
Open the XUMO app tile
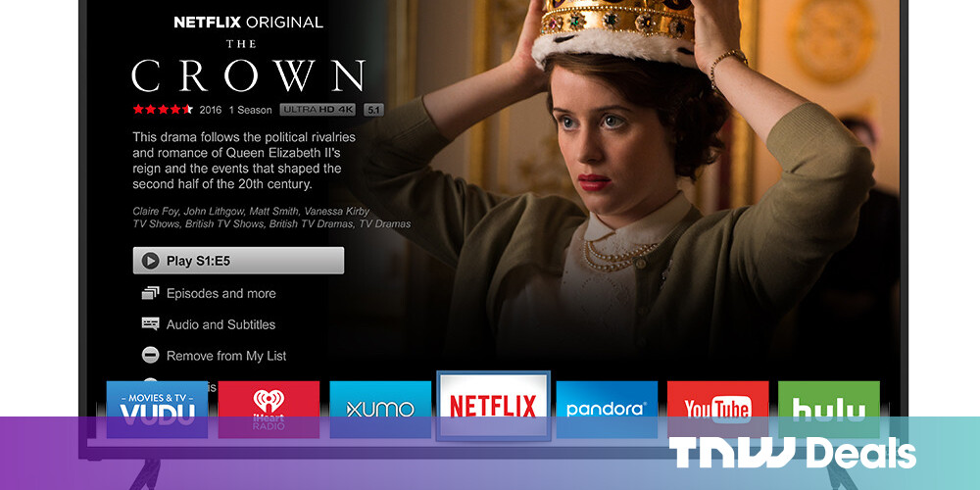click(380, 410)
